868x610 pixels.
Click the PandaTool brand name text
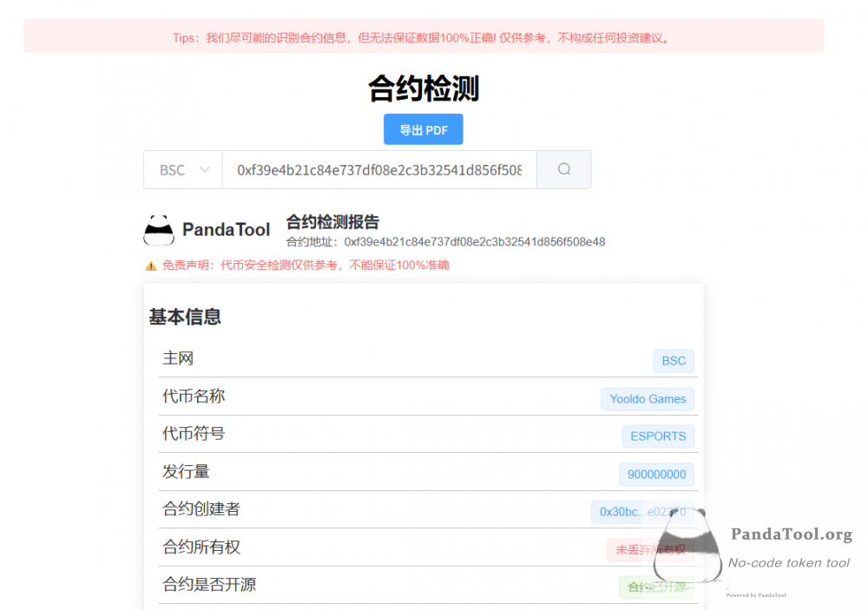point(226,230)
